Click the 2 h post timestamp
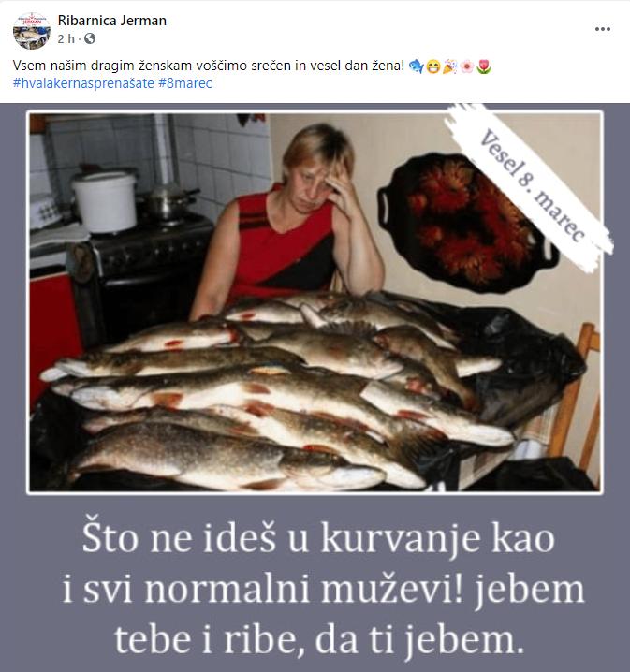Image resolution: width=630 pixels, height=672 pixels. tap(66, 39)
